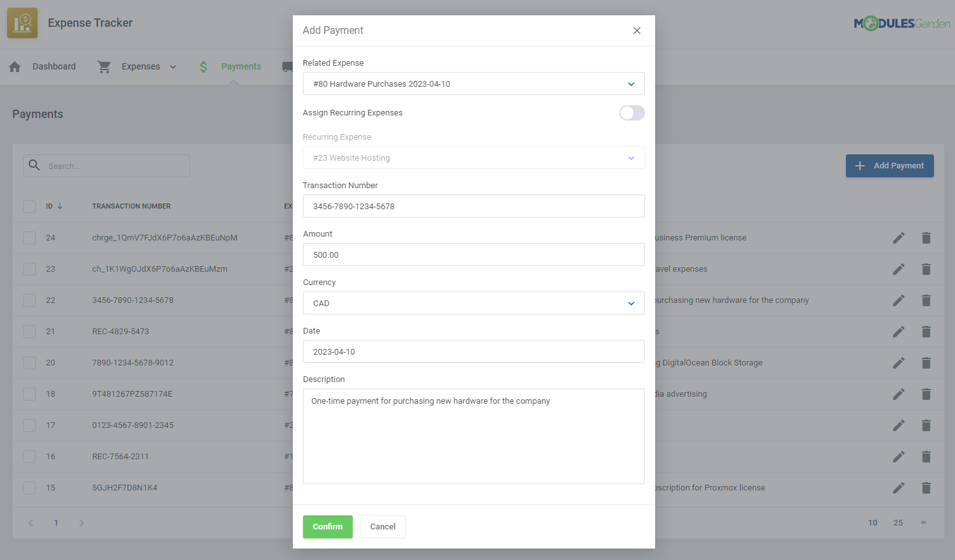Click the Dashboard home icon
Viewport: 955px width, 560px height.
coord(15,66)
